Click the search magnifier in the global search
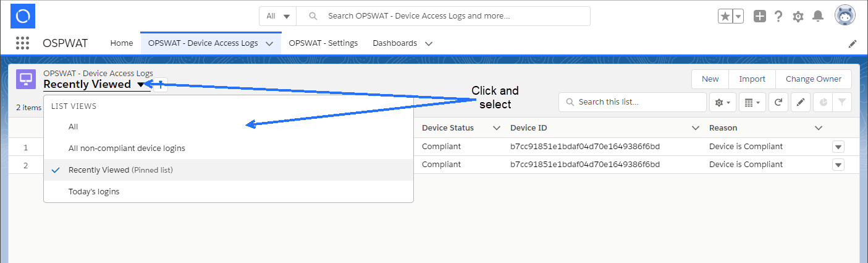The height and width of the screenshot is (263, 868). pos(313,16)
